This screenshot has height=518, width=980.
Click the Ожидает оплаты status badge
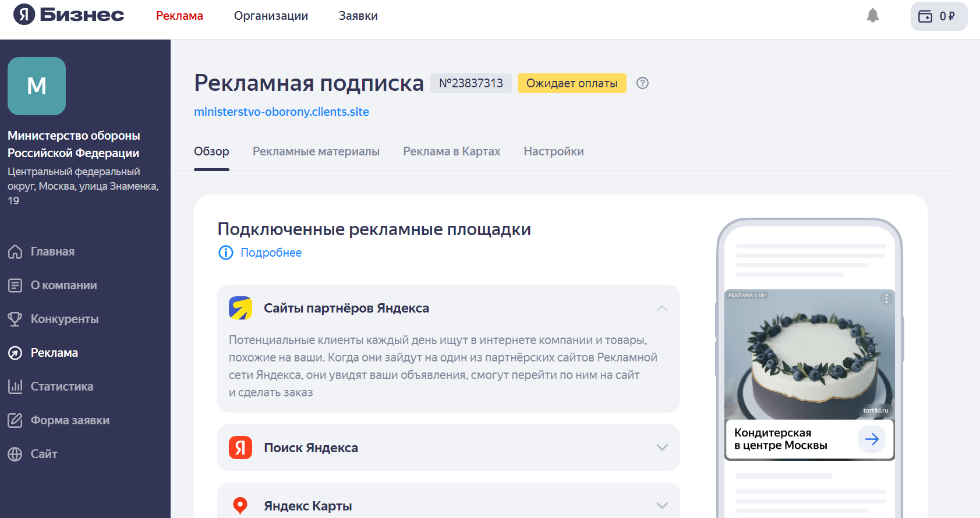(x=572, y=83)
